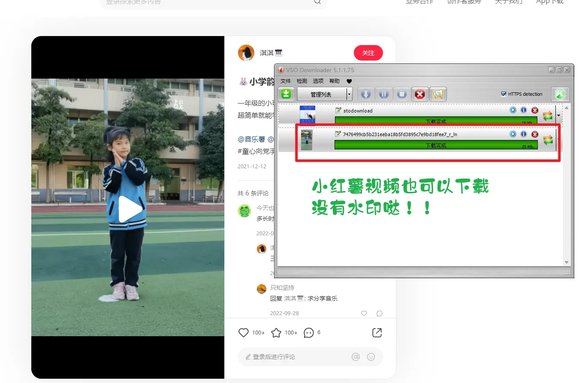Viewport: 588px width, 383px height.
Task: Open the folder search toolbar icon
Action: [x=438, y=94]
